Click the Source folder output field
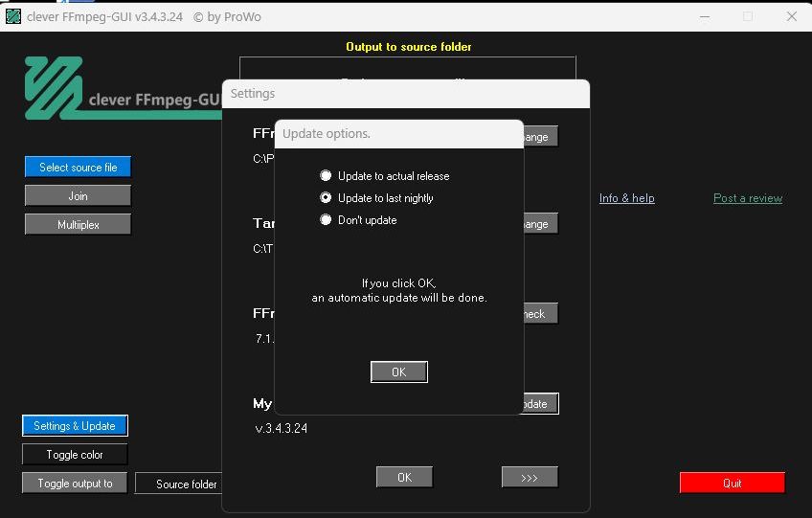This screenshot has height=518, width=812. coord(179,484)
